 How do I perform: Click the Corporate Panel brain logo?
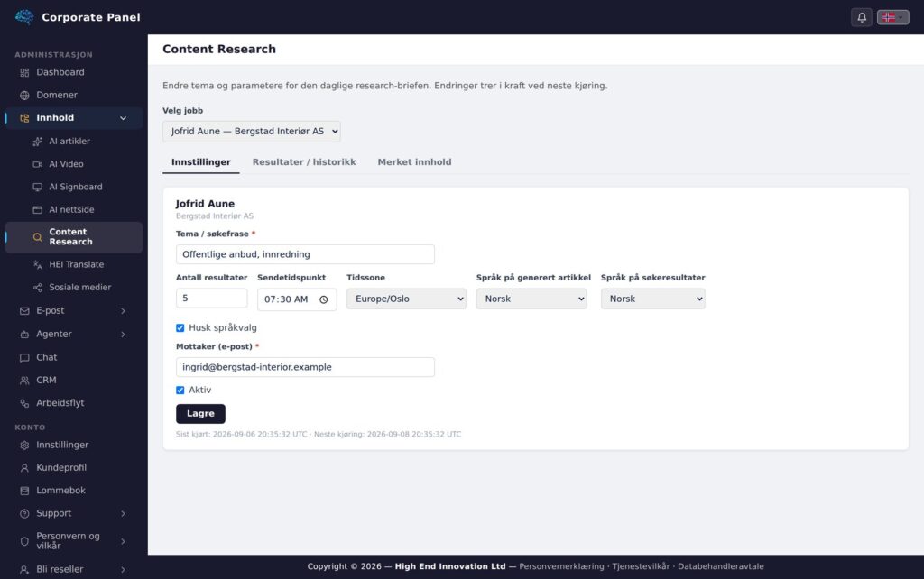click(24, 17)
